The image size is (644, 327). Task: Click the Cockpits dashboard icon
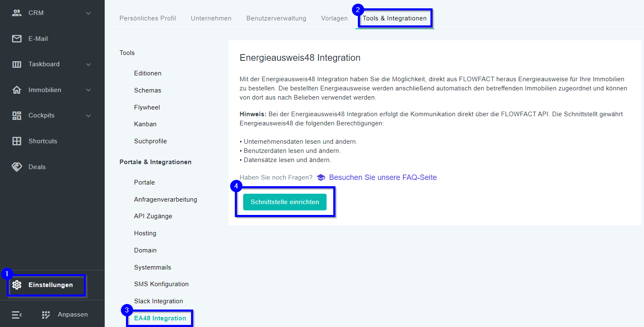[17, 115]
